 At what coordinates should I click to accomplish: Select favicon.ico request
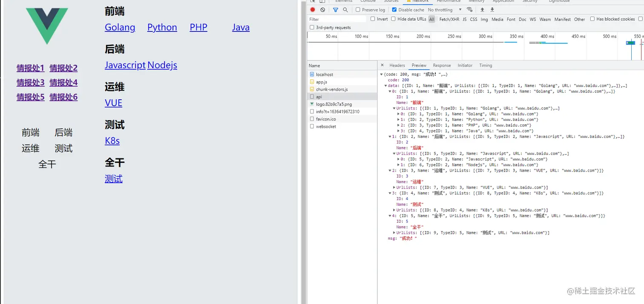(342, 119)
